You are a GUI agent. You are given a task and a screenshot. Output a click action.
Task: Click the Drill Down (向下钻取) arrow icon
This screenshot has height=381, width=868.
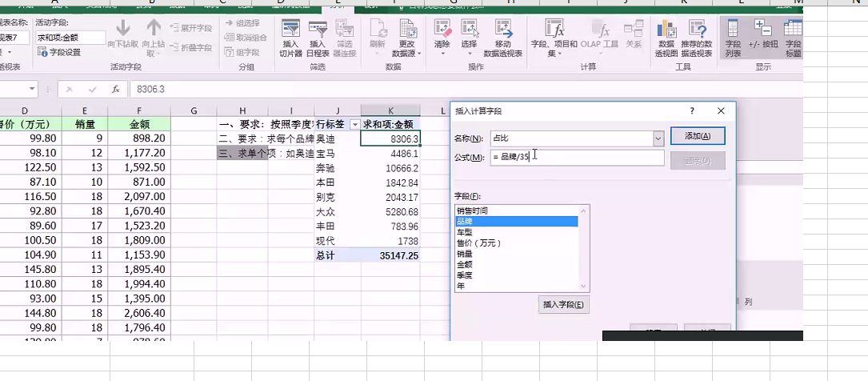[x=122, y=28]
